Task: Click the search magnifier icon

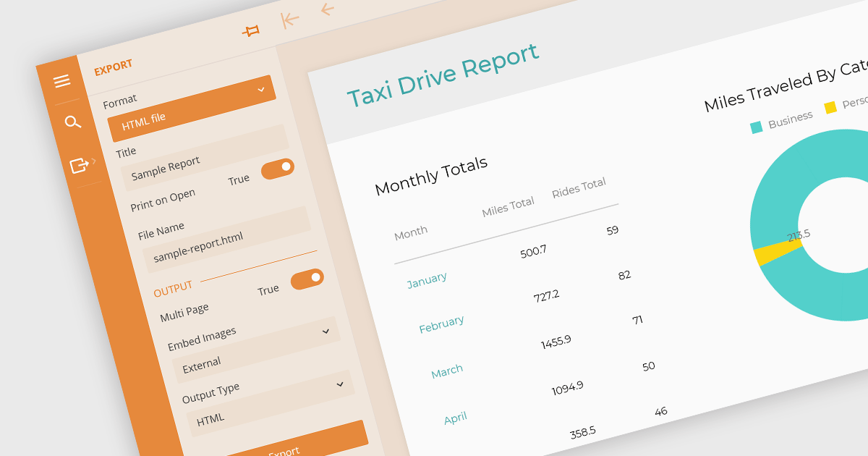Action: (x=72, y=122)
